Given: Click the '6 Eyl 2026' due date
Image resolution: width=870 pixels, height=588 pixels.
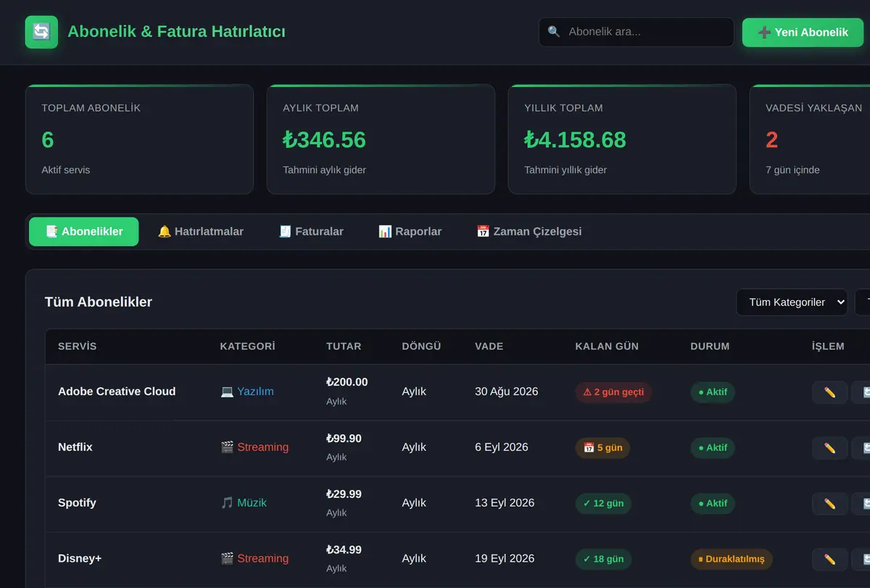Looking at the screenshot, I should click(502, 447).
